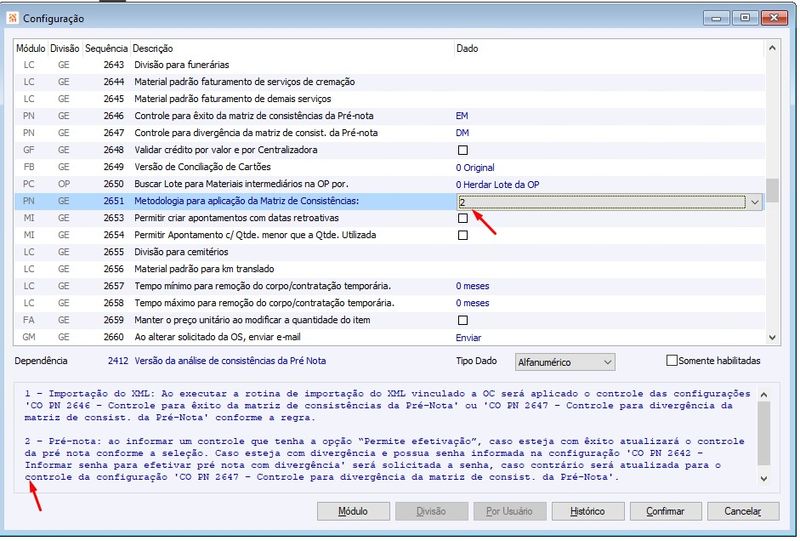Click the Módulo column header
The width and height of the screenshot is (800, 541).
point(31,48)
